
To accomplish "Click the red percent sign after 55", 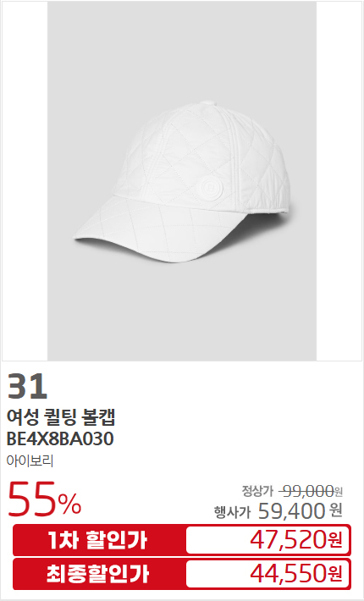I will point(69,504).
